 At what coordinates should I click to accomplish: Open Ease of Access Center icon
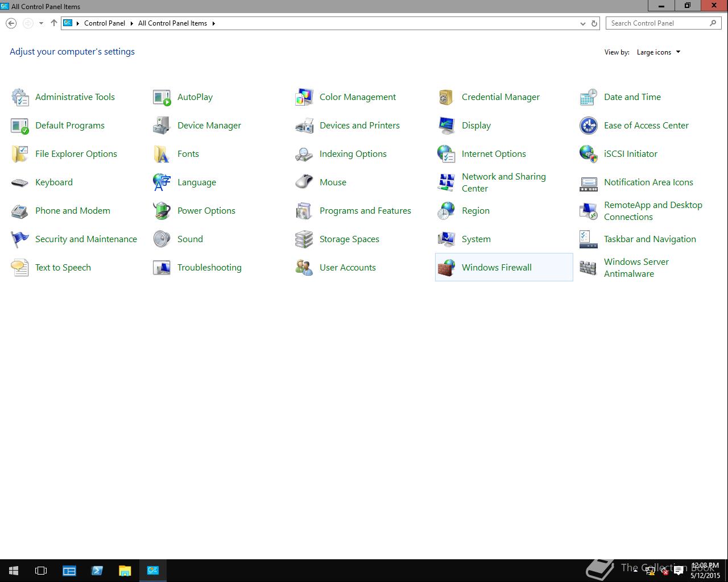[x=589, y=126]
